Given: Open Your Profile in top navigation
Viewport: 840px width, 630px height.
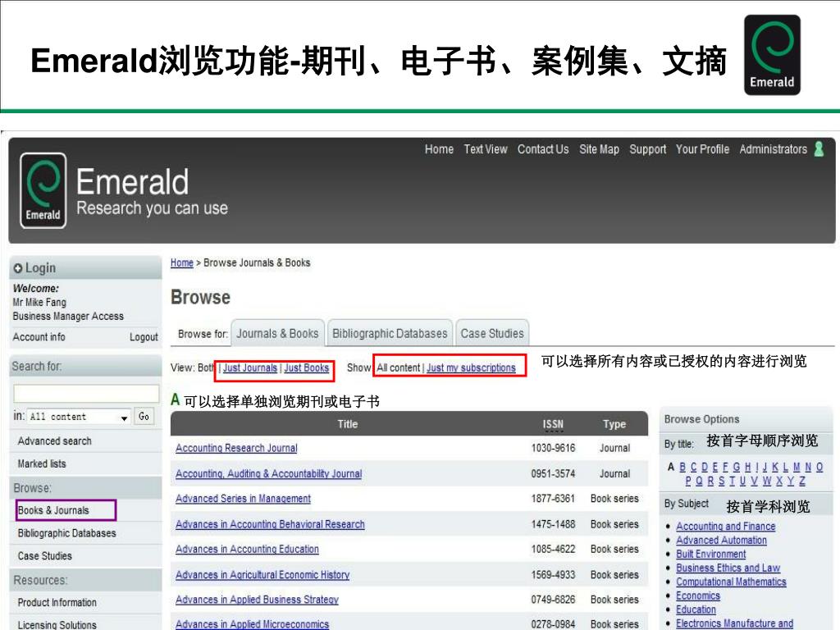Looking at the screenshot, I should point(702,149).
